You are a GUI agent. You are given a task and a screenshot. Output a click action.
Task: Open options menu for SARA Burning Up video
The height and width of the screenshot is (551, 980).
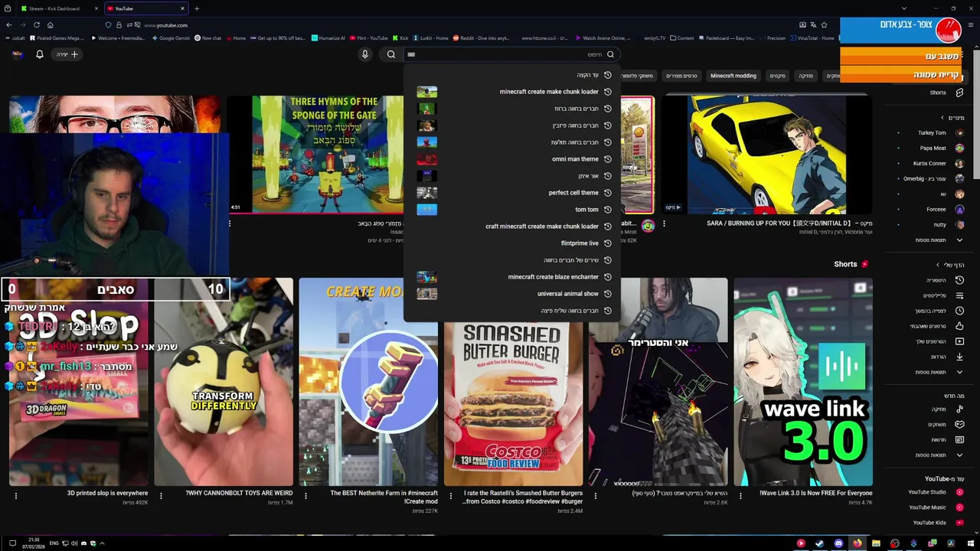[x=664, y=223]
